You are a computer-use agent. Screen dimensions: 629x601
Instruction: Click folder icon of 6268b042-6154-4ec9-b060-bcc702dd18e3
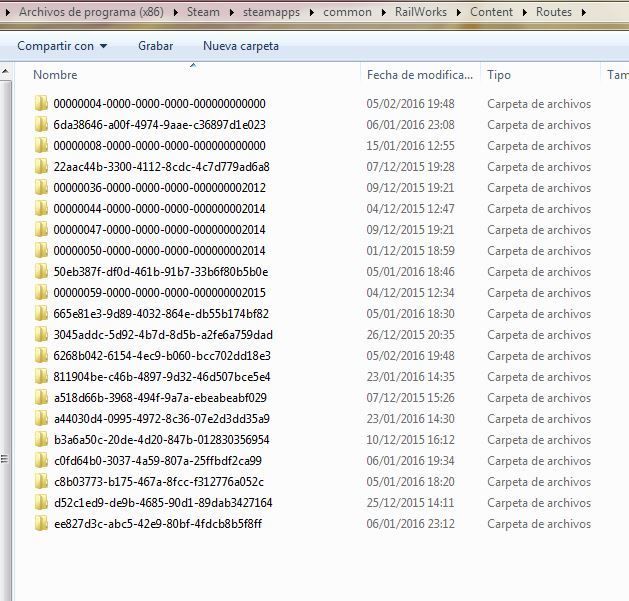[x=41, y=355]
